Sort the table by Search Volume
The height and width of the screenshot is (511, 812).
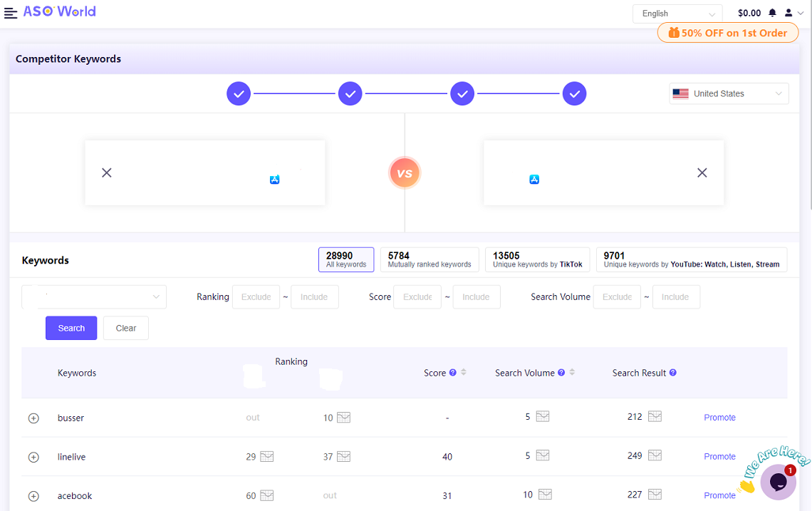click(572, 372)
